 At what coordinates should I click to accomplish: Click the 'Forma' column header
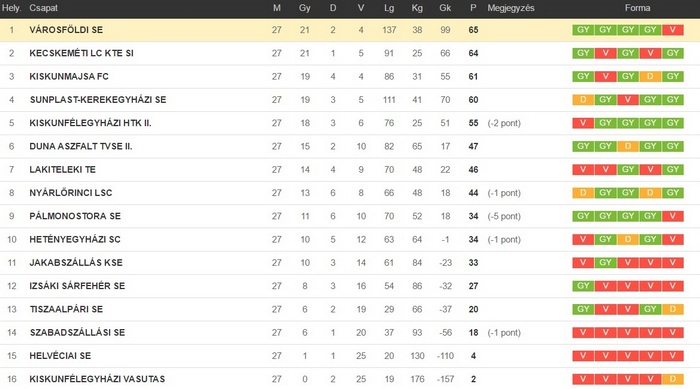637,8
